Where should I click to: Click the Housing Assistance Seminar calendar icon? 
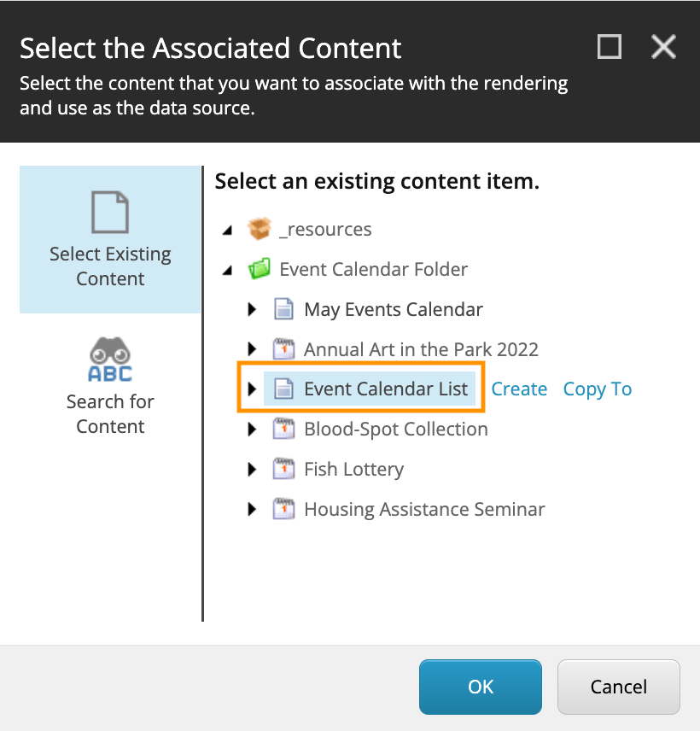point(283,509)
